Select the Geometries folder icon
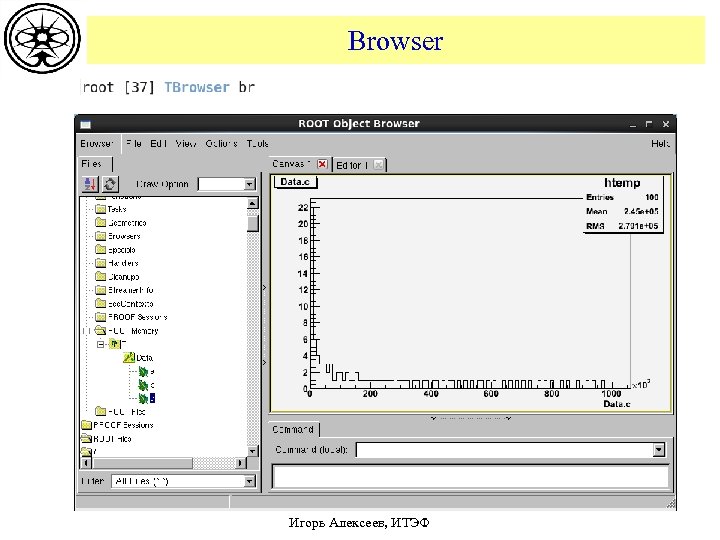The width and height of the screenshot is (720, 540). click(100, 223)
